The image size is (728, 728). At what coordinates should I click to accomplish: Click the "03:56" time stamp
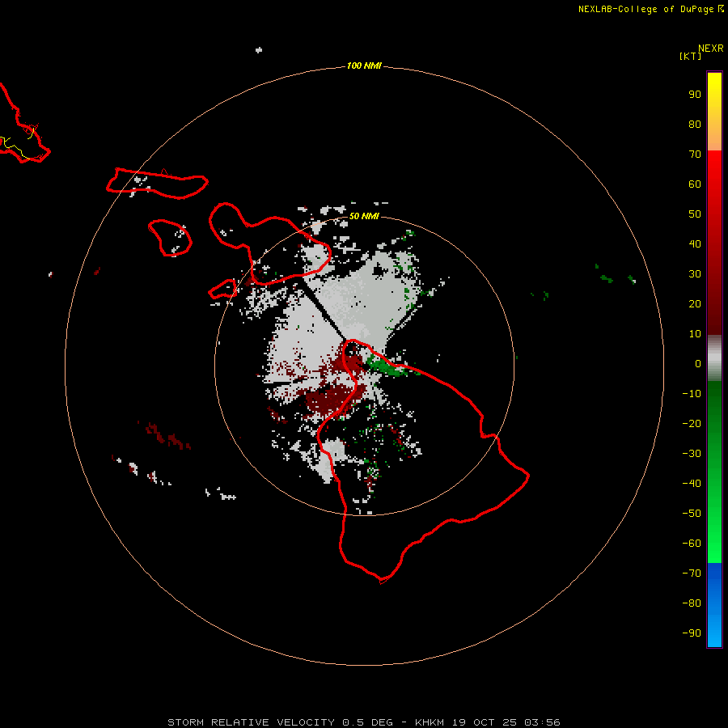(x=542, y=722)
